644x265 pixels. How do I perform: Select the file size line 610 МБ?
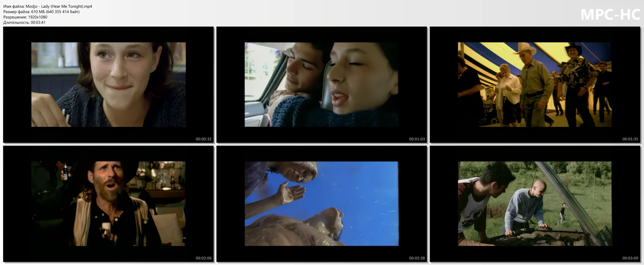click(x=41, y=12)
